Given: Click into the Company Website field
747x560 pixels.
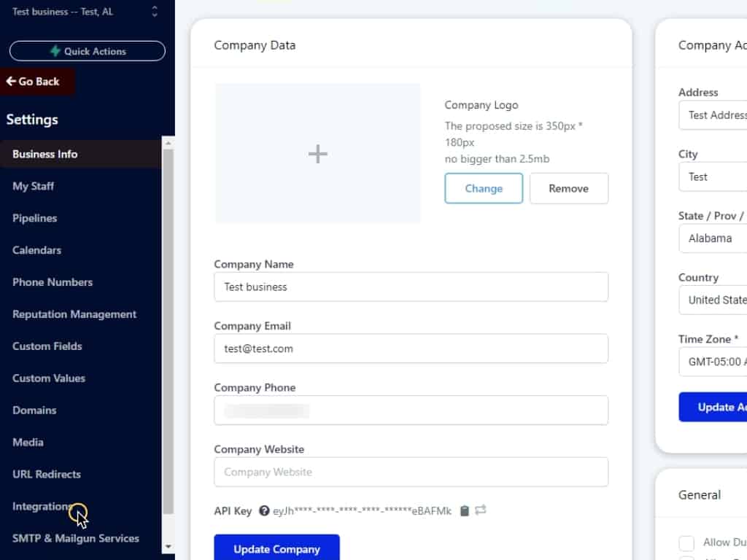Looking at the screenshot, I should [x=411, y=472].
